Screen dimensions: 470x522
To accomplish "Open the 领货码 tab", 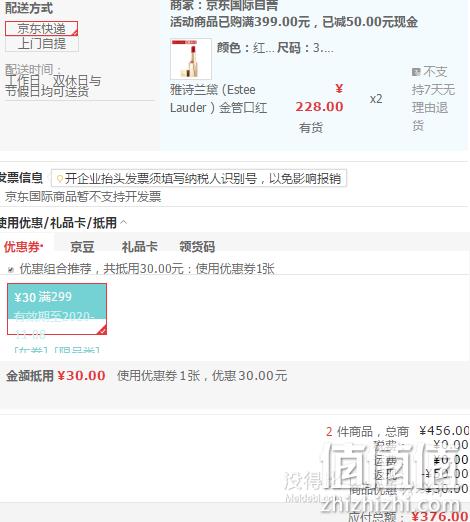I will click(197, 247).
